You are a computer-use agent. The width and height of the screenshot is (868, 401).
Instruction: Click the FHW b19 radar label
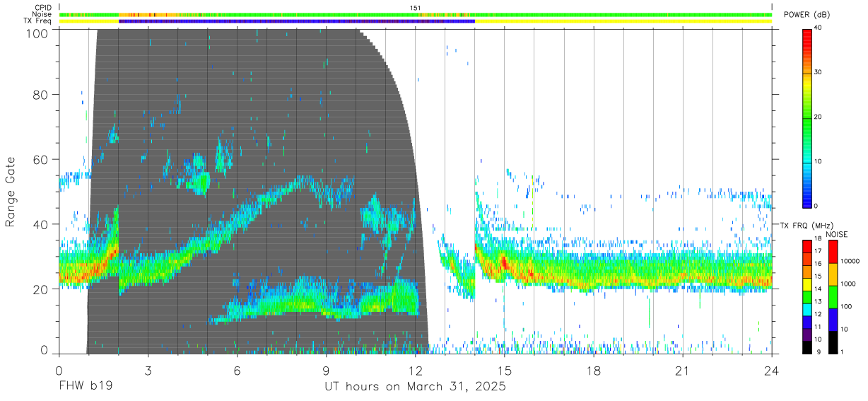tap(86, 387)
